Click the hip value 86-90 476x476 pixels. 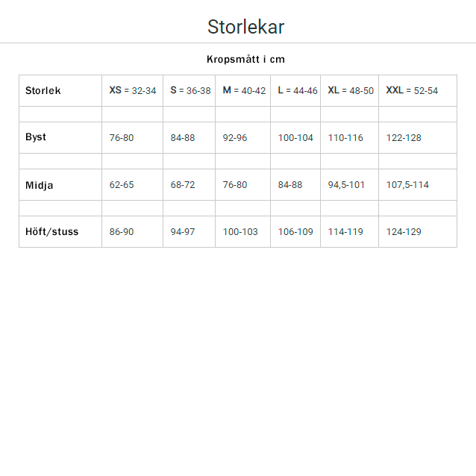[122, 232]
